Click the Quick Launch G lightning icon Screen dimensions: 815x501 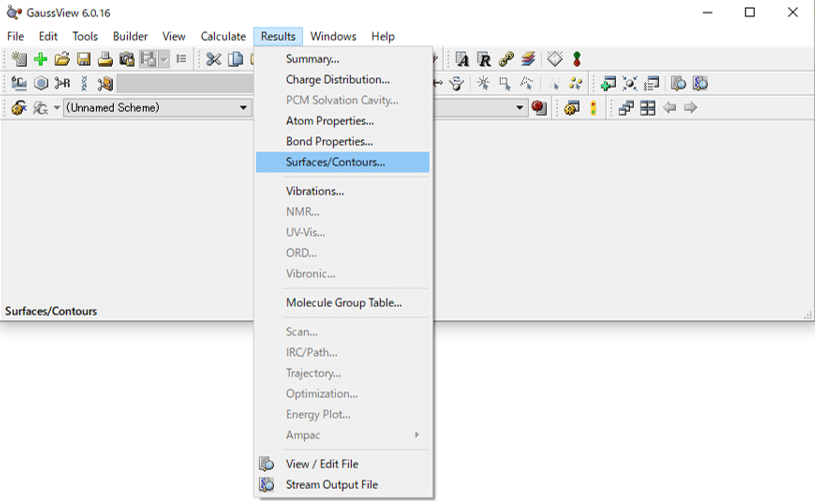click(x=41, y=108)
